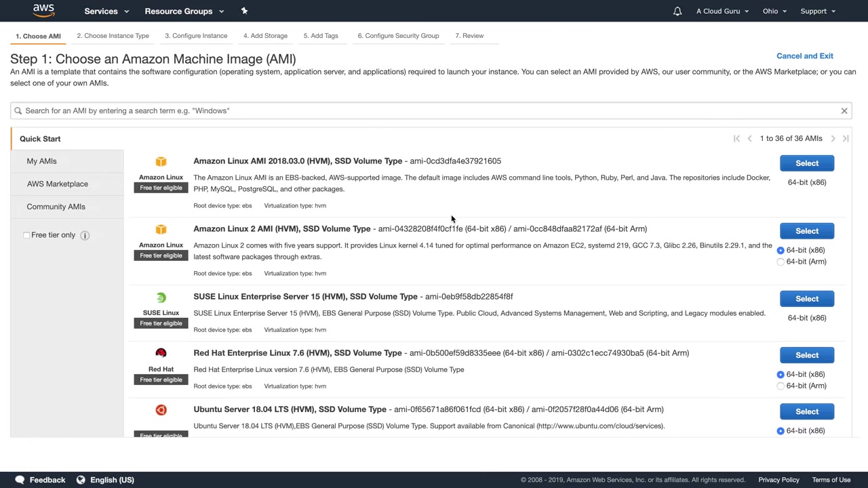Expand the Resource Groups dropdown
Viewport: 868px width, 488px height.
coord(184,11)
